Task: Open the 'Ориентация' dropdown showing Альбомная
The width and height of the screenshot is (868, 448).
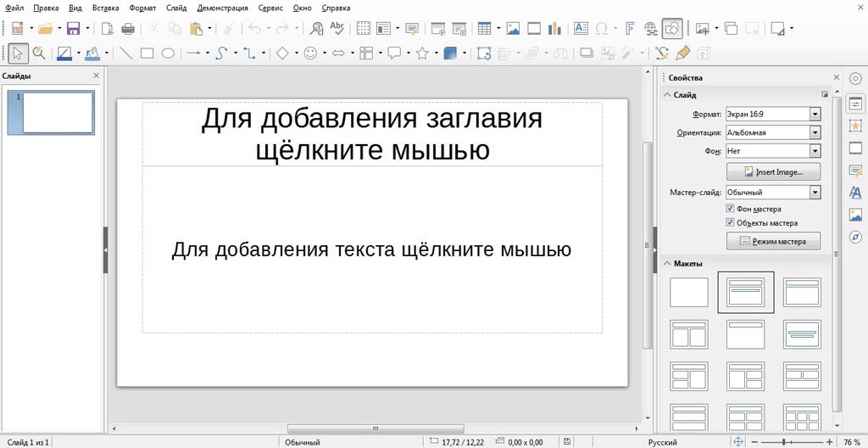Action: [x=815, y=132]
